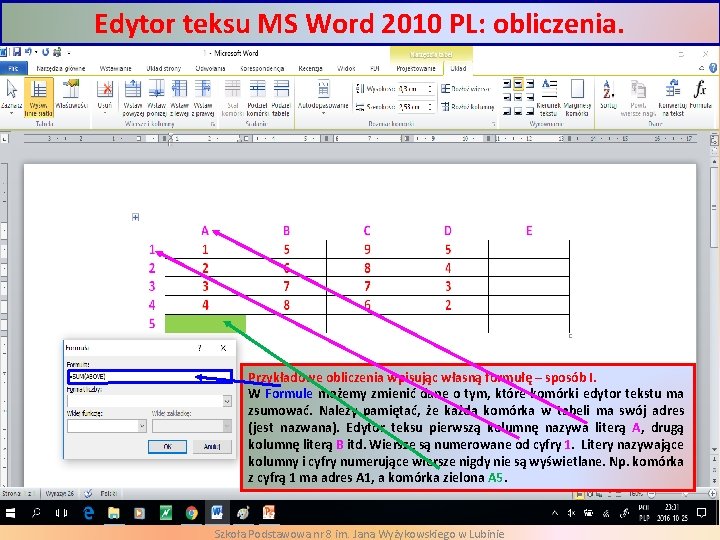Click the Wysokość row height stepper
Screen dimensions: 720x540
430,89
